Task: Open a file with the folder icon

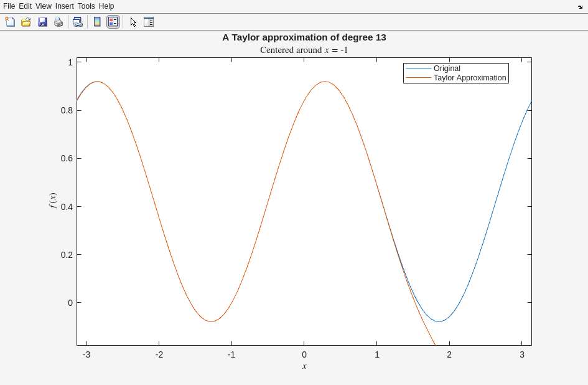Action: click(26, 22)
